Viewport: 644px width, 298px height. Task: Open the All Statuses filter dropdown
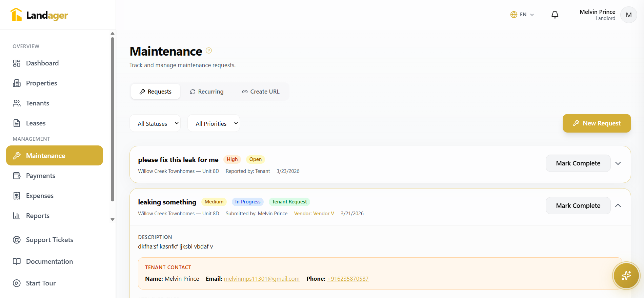pyautogui.click(x=155, y=123)
